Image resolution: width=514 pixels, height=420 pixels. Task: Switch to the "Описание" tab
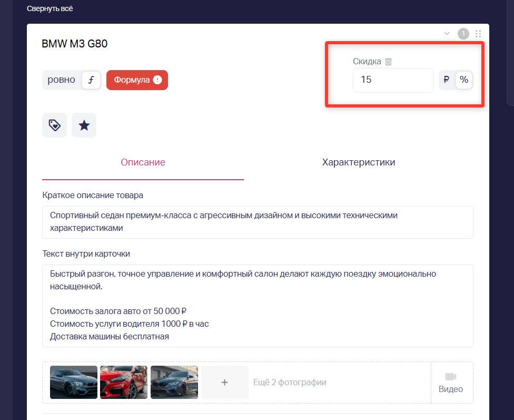tap(143, 162)
